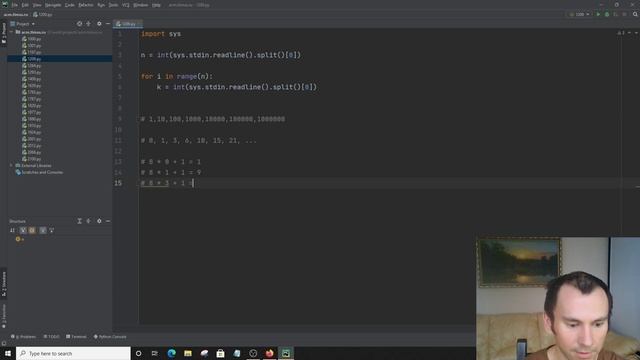Open the TODO tool window
This screenshot has width=640, height=360.
point(51,337)
